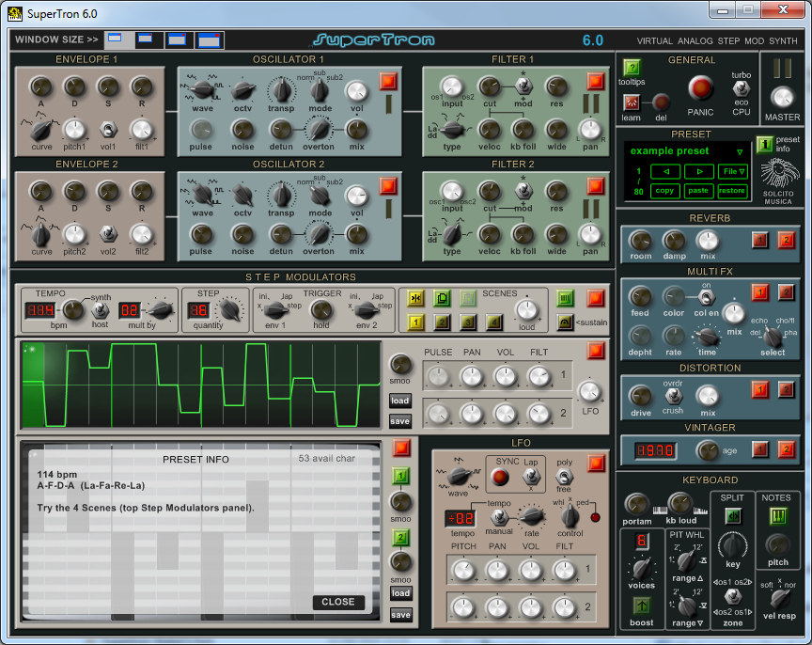Click the LFO tempo divider display
The height and width of the screenshot is (645, 812).
tap(461, 518)
